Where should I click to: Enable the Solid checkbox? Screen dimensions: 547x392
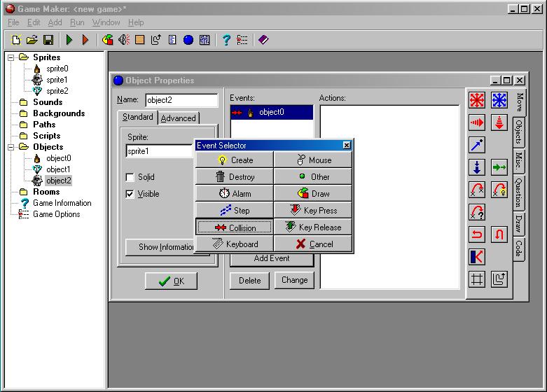[130, 177]
